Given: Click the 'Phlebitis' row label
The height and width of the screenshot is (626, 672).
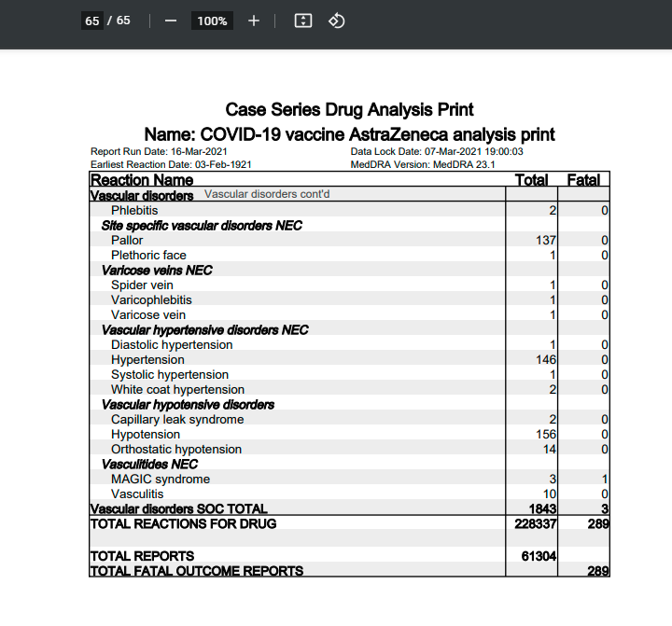Looking at the screenshot, I should point(134,211).
